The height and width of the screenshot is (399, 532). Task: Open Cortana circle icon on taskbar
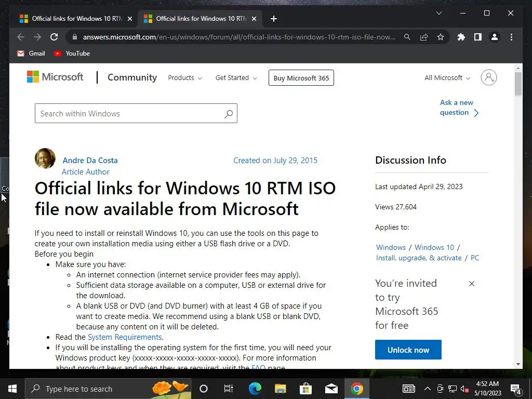pos(204,389)
